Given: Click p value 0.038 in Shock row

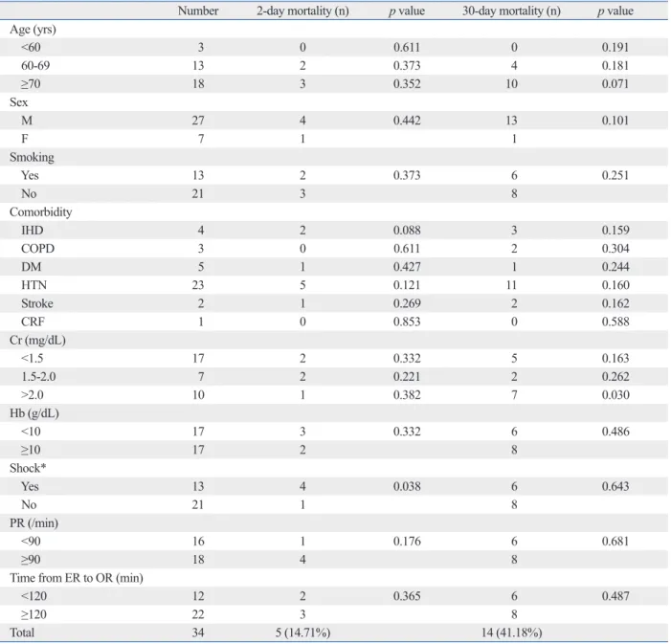Looking at the screenshot, I should (407, 486).
